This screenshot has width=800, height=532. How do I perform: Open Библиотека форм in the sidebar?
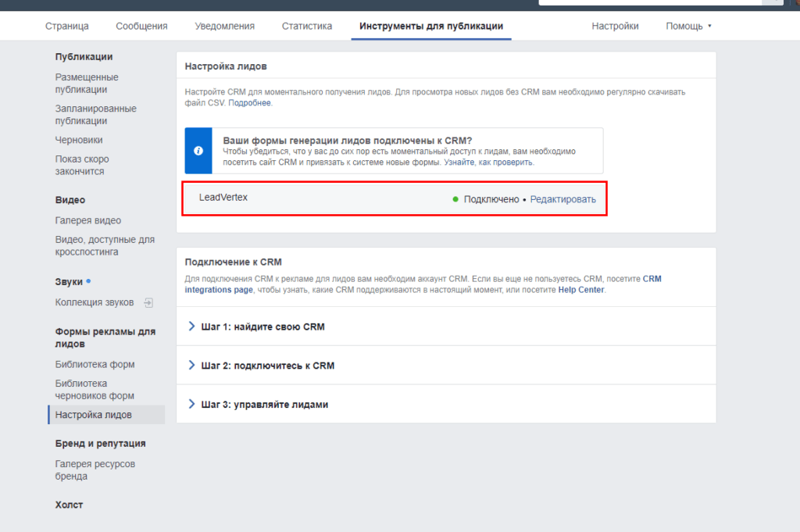tap(95, 364)
